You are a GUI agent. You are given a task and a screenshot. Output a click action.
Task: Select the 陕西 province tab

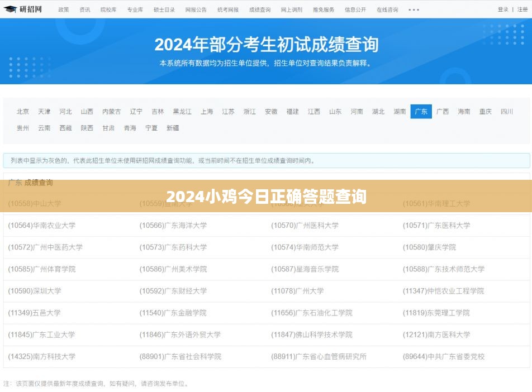pyautogui.click(x=87, y=128)
